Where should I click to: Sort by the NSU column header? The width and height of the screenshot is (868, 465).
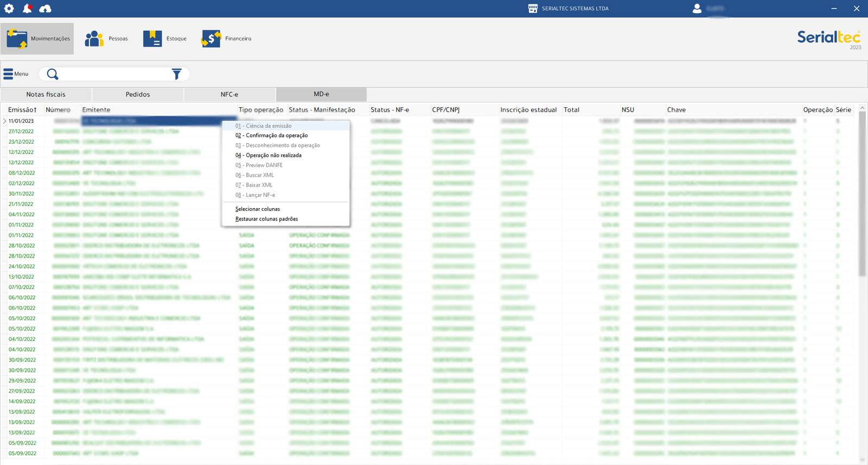(x=628, y=109)
